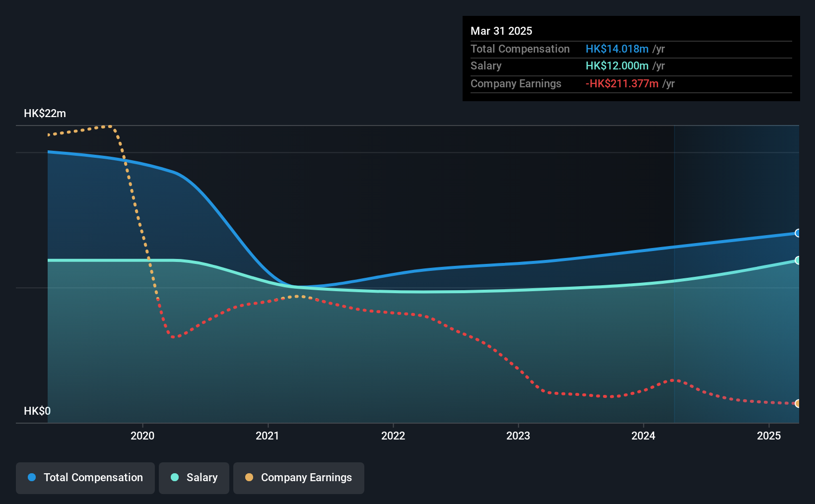815x504 pixels.
Task: Toggle the Salary legend button
Action: point(194,478)
